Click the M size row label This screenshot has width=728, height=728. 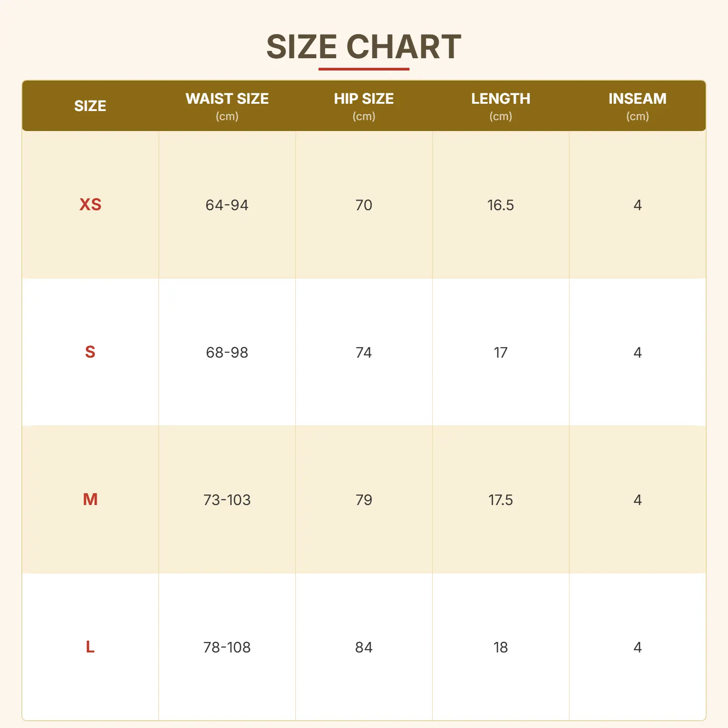[x=90, y=500]
